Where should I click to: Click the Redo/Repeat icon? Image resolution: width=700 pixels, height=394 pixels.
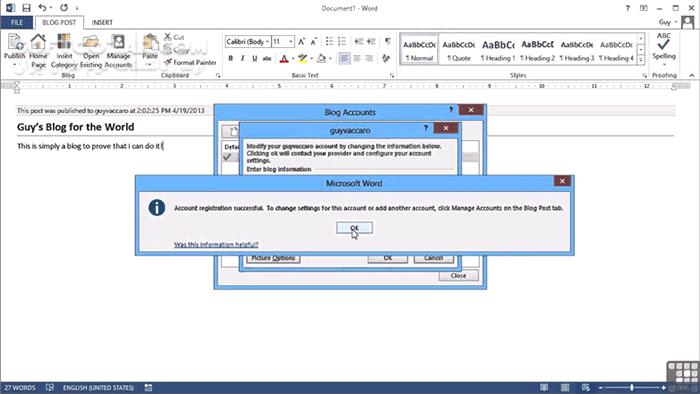(64, 8)
